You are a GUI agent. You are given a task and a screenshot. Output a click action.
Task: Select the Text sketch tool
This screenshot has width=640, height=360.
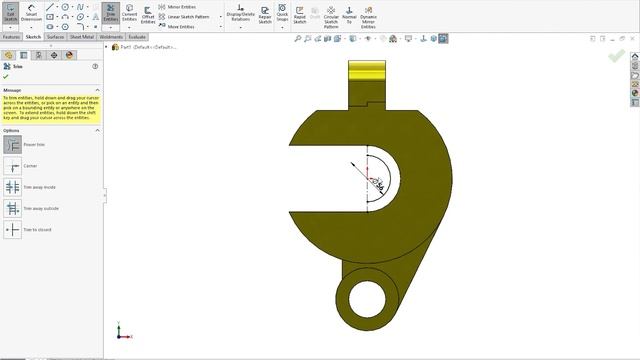(96, 17)
